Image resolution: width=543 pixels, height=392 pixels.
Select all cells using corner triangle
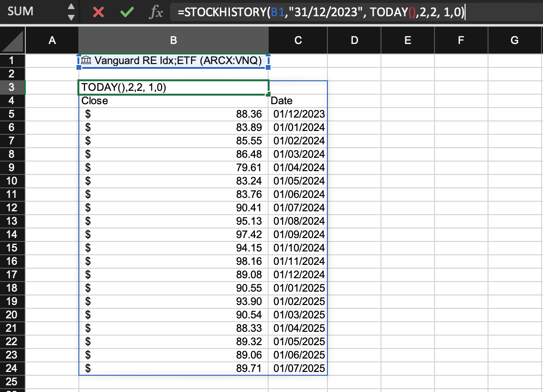tap(13, 41)
